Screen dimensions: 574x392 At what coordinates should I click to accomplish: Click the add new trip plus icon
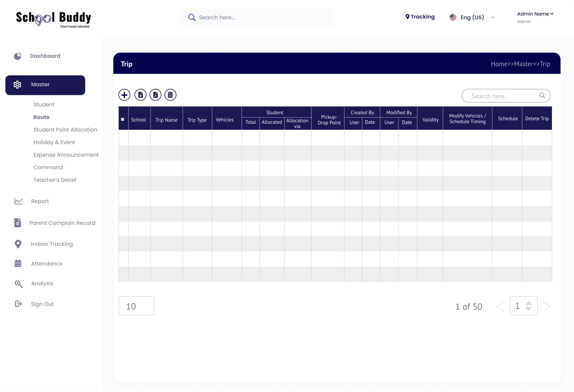tap(124, 95)
